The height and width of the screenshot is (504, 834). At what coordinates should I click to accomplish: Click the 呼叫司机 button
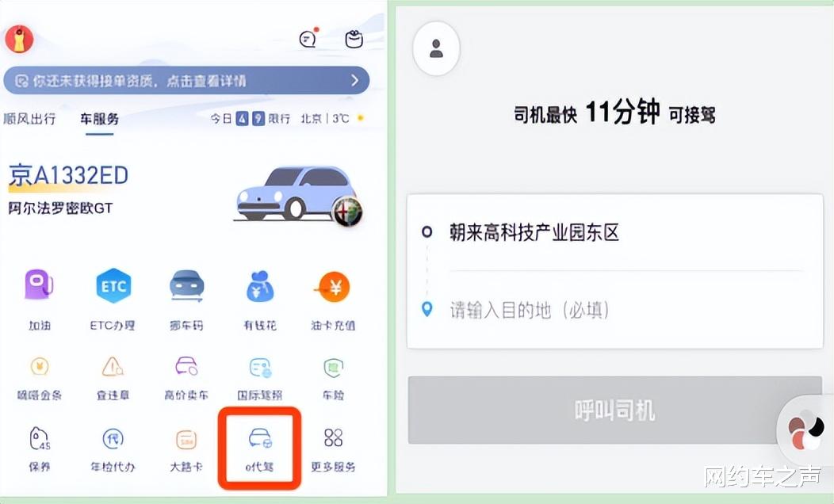pos(615,410)
